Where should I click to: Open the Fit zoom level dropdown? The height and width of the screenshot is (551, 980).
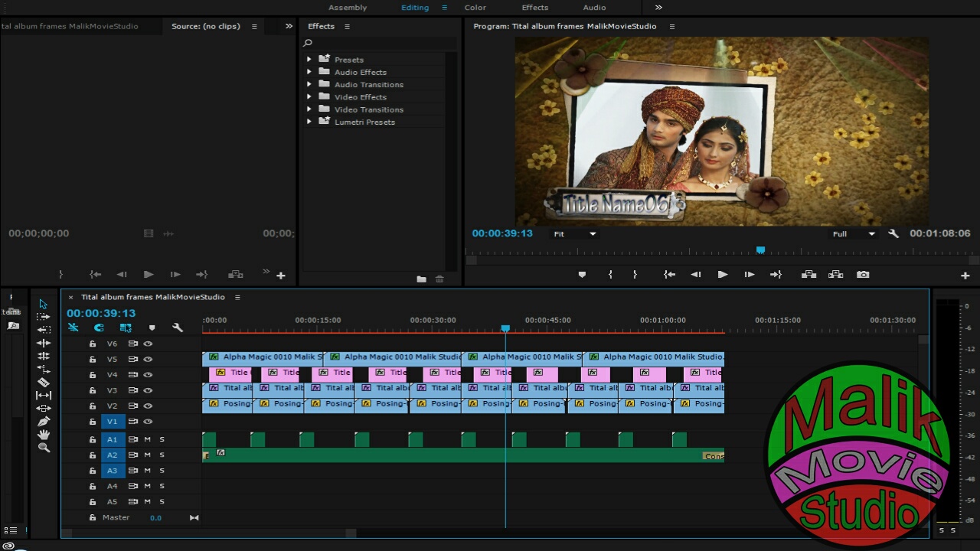575,234
